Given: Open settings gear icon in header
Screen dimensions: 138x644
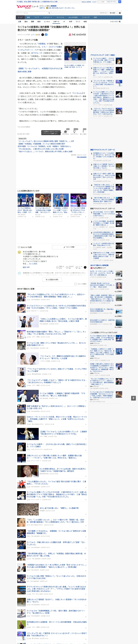Looking at the screenshot, I should tap(120, 13).
